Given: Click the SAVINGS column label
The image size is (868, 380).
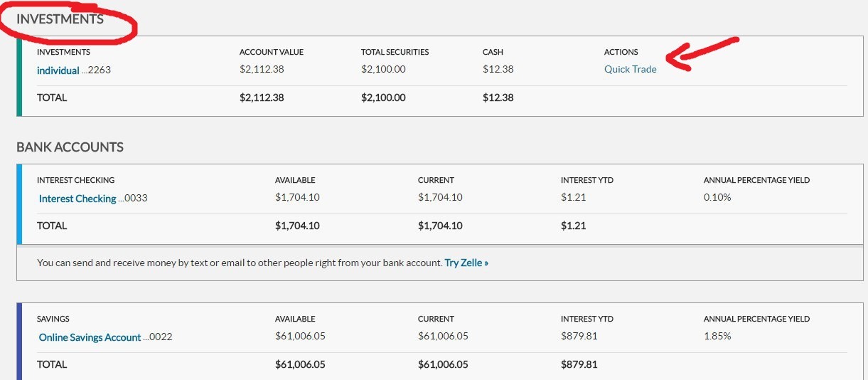Looking at the screenshot, I should coord(53,319).
